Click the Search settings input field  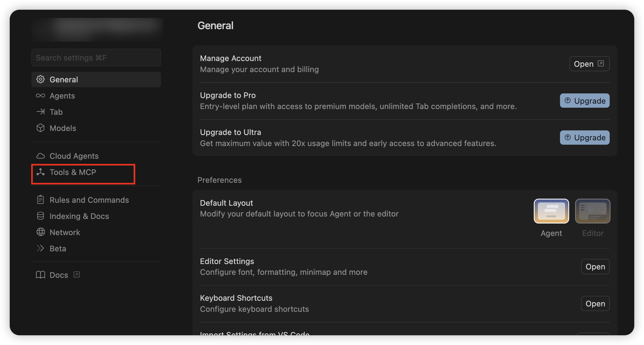point(96,58)
